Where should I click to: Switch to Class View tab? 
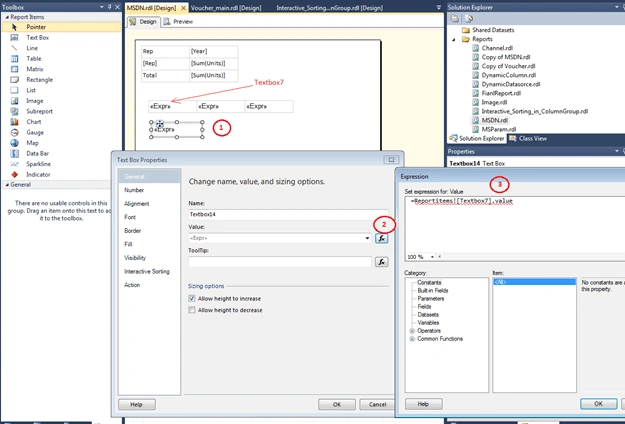pyautogui.click(x=528, y=139)
